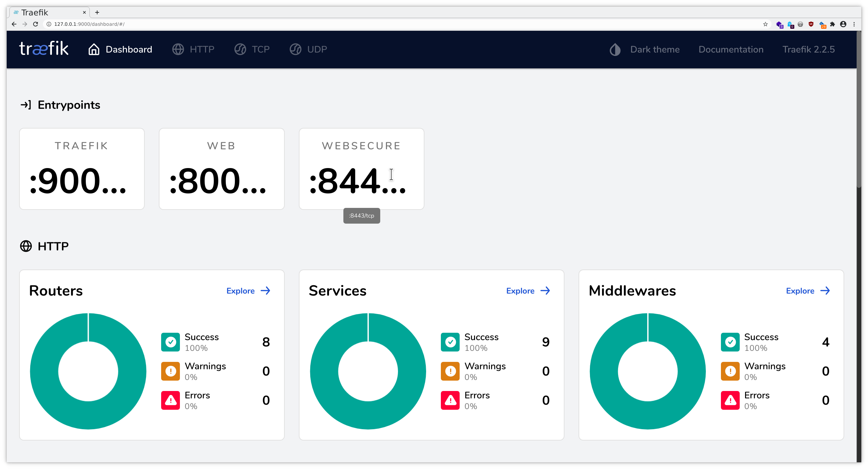Click the Routers success donut chart
Image resolution: width=868 pixels, height=469 pixels.
point(88,371)
